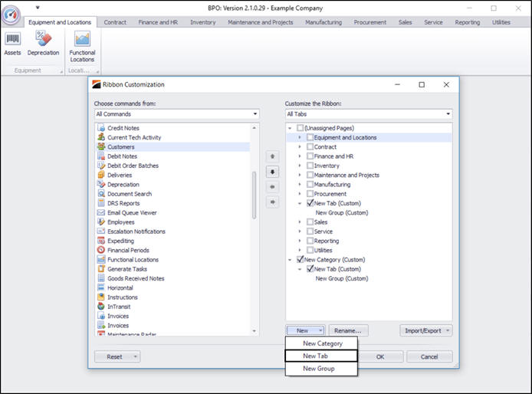Screen dimensions: 532x394
Task: Open the Reset button dropdown arrow
Action: (136, 356)
